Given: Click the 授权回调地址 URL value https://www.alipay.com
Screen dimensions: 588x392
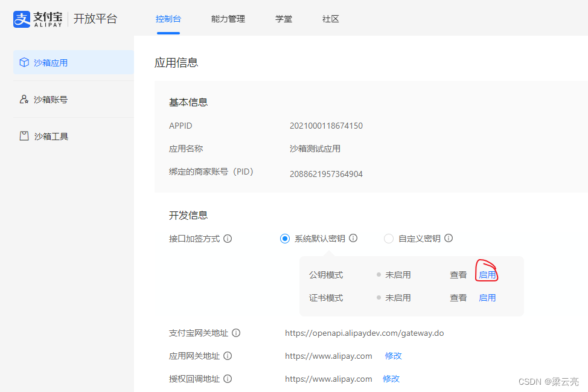Looking at the screenshot, I should (328, 379).
